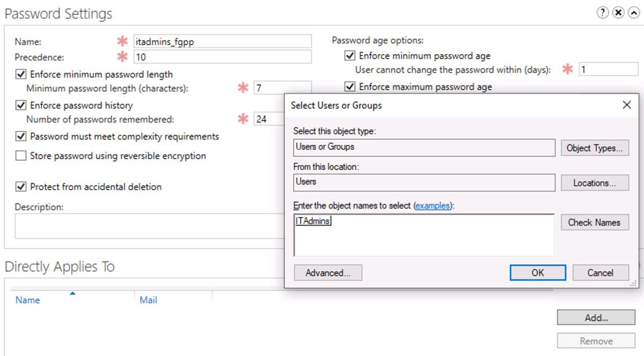Sort list by Name column header
The image size is (644, 356).
click(x=28, y=300)
